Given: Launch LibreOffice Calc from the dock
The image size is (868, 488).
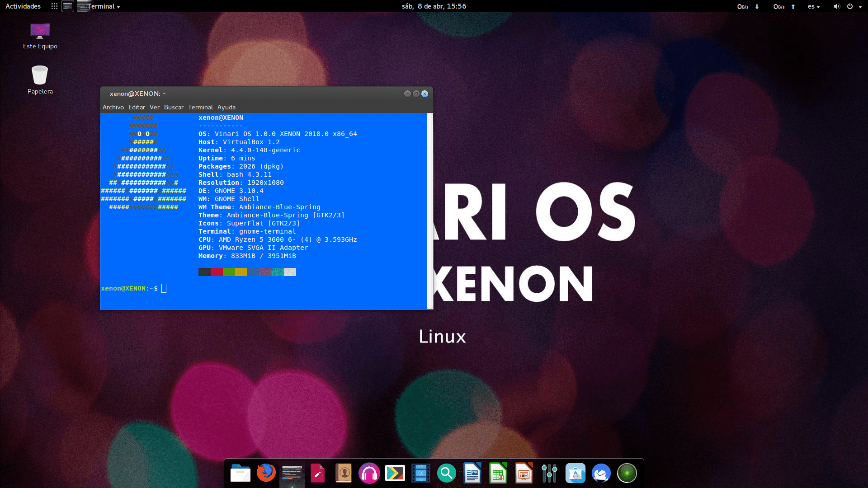Looking at the screenshot, I should 498,474.
